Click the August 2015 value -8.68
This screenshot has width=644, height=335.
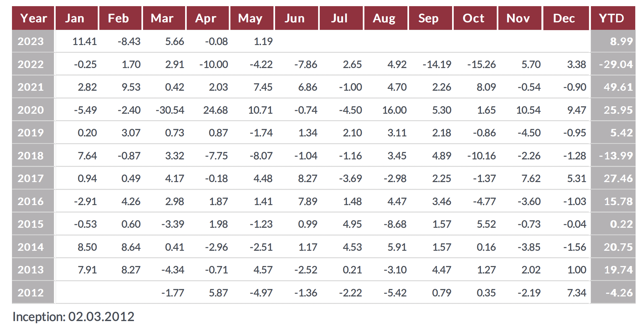[x=395, y=224]
